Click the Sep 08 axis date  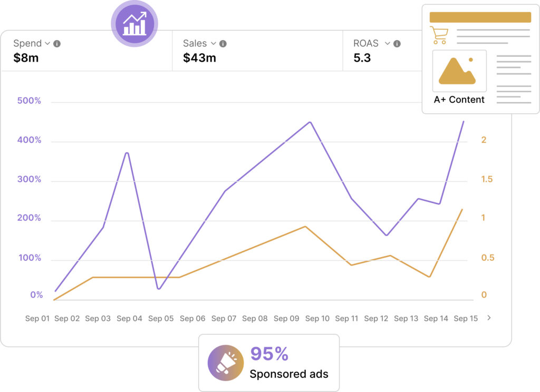255,319
